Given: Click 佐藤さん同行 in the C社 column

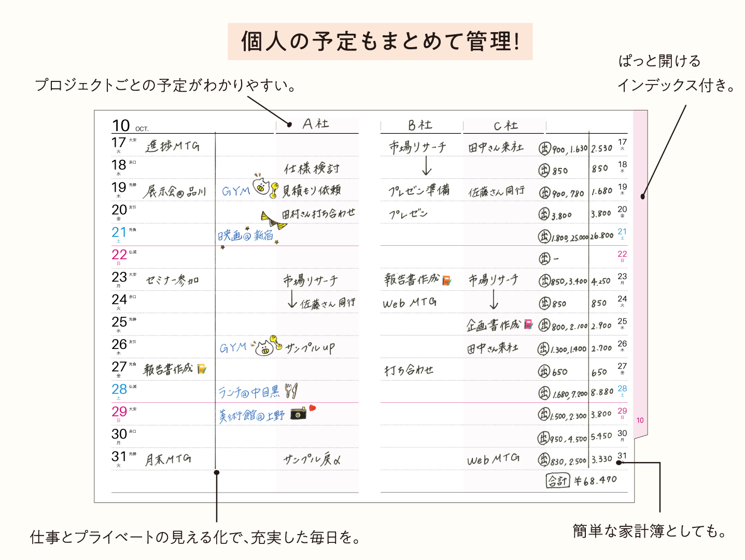Looking at the screenshot, I should (496, 191).
